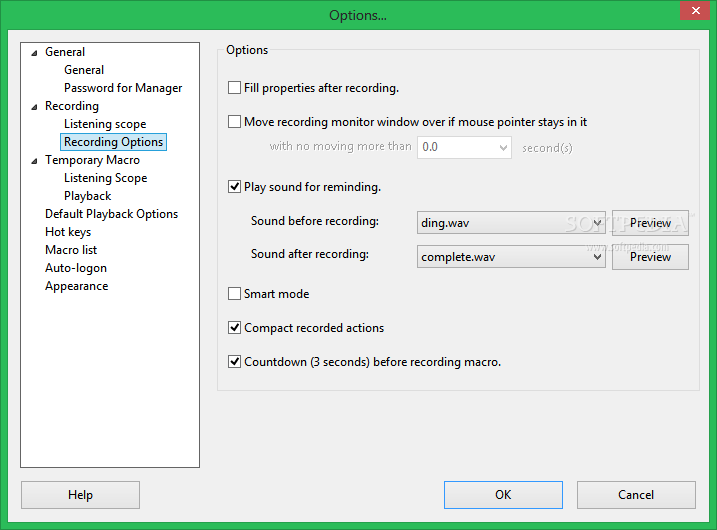717x530 pixels.
Task: Toggle Move recording monitor window checkbox
Action: coord(234,122)
